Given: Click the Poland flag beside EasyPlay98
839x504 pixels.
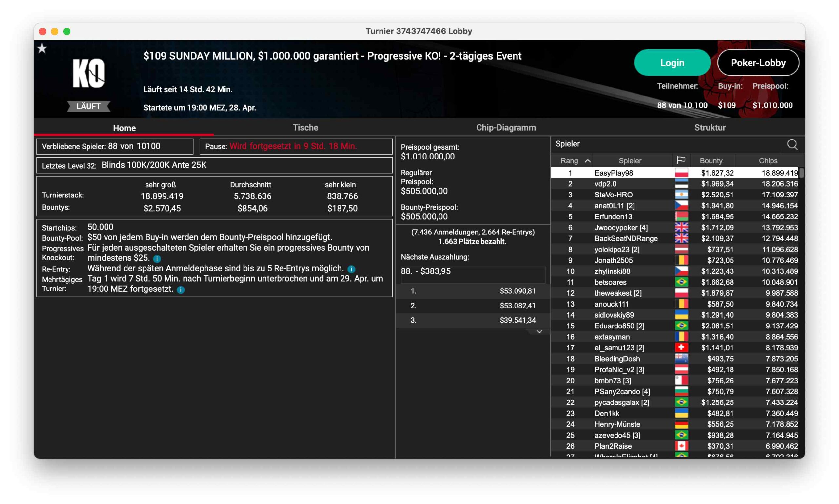Looking at the screenshot, I should pos(681,173).
